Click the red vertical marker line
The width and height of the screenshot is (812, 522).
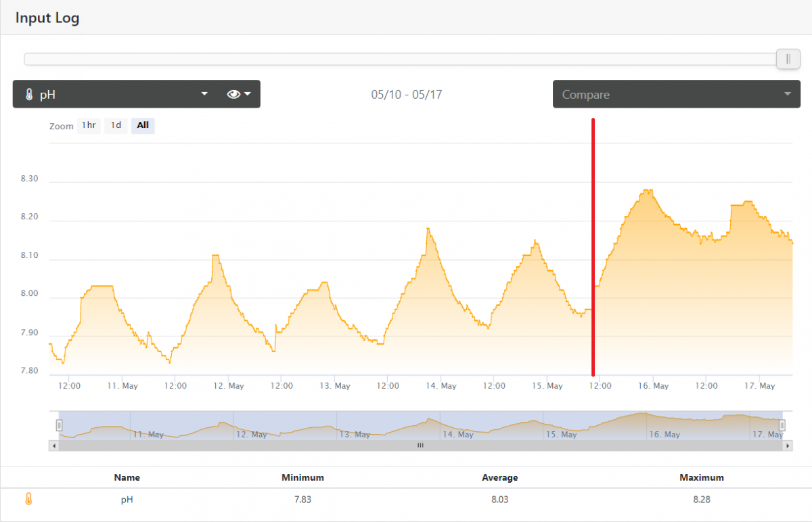tap(593, 247)
